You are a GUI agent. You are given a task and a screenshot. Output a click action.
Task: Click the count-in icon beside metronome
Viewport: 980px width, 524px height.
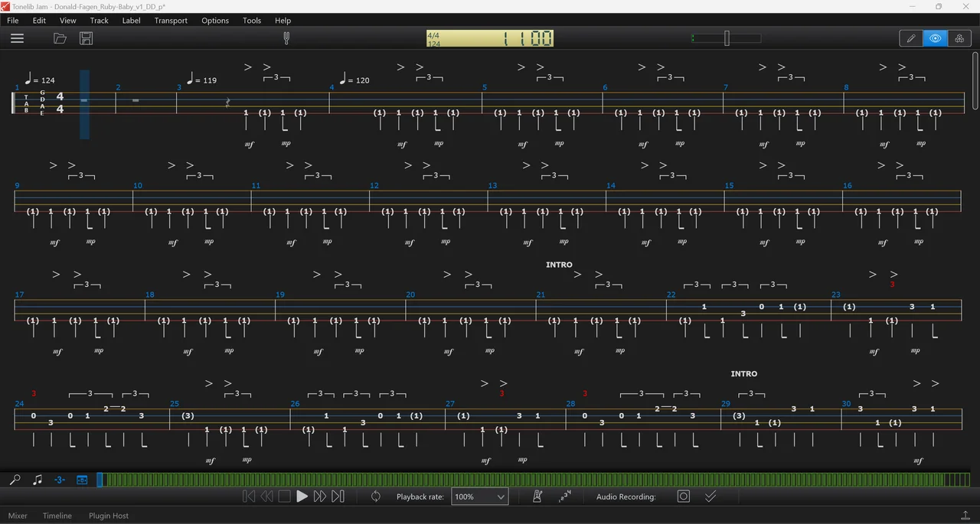click(565, 496)
